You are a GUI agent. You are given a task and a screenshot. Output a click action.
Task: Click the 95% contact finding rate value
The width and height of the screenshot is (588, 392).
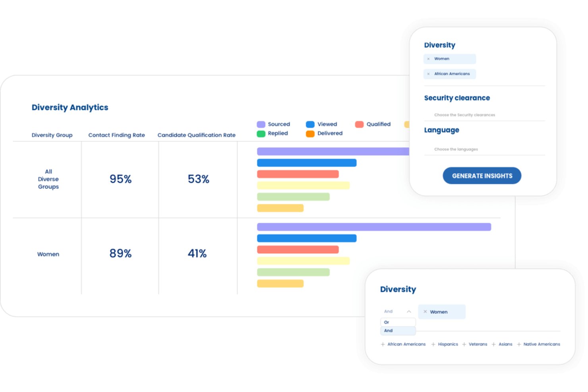tap(120, 179)
